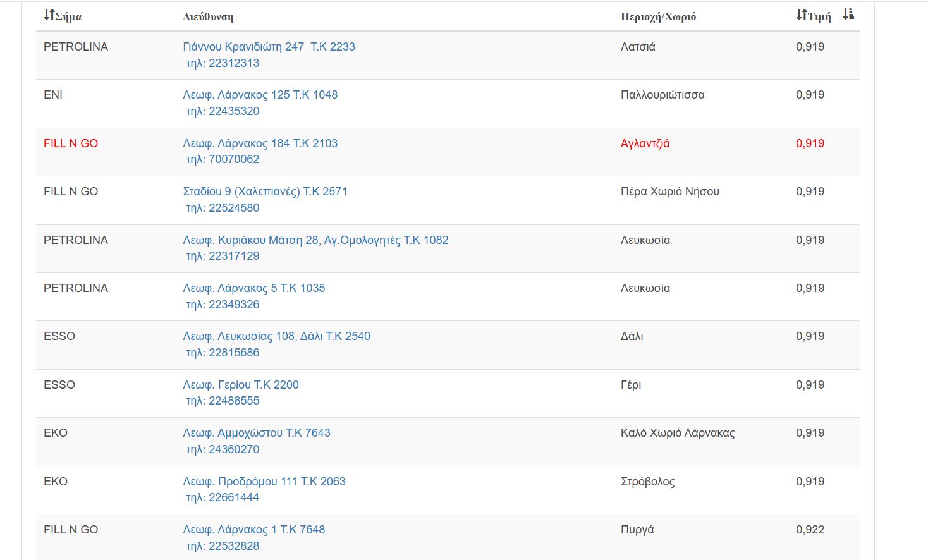Sort table by the Σήμα column header
The image size is (928, 560).
[68, 16]
